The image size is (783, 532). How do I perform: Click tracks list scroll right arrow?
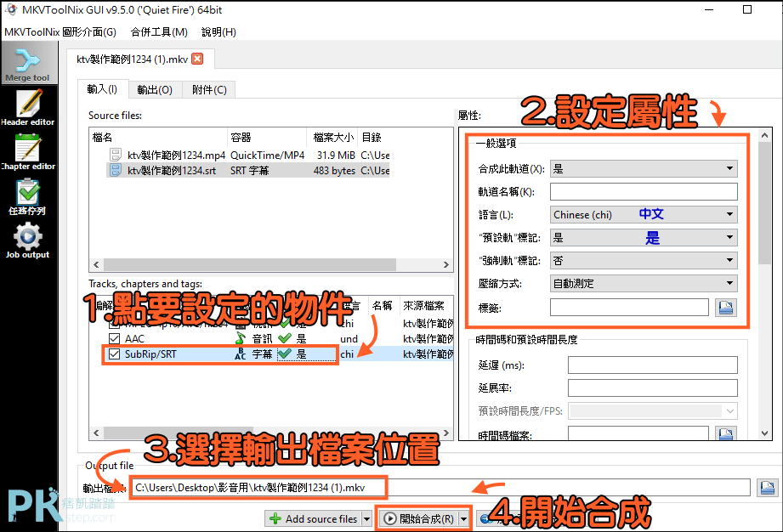pyautogui.click(x=446, y=433)
